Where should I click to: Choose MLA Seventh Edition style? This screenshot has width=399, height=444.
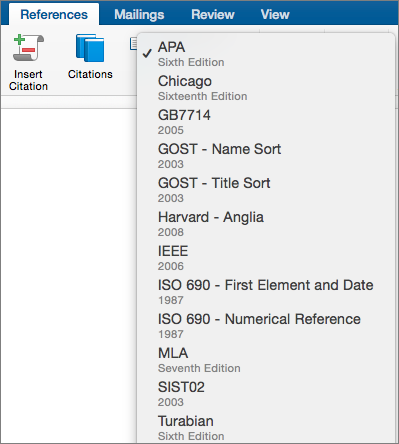(x=266, y=360)
